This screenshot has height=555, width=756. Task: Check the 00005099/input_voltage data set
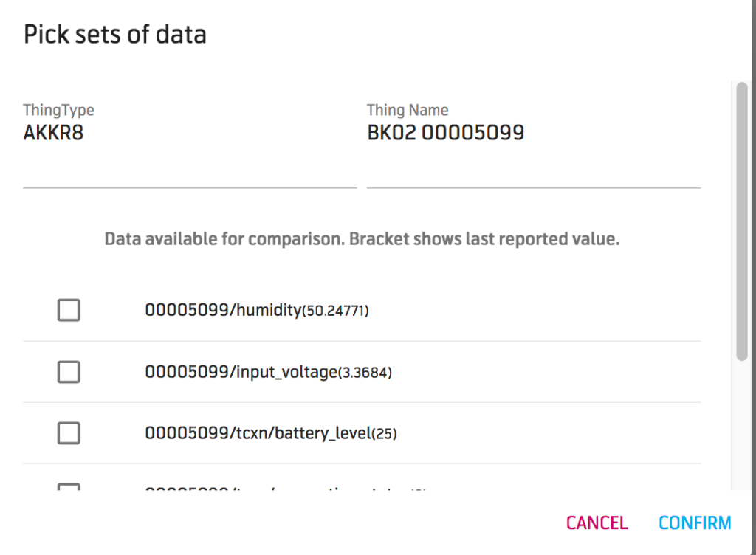(69, 372)
